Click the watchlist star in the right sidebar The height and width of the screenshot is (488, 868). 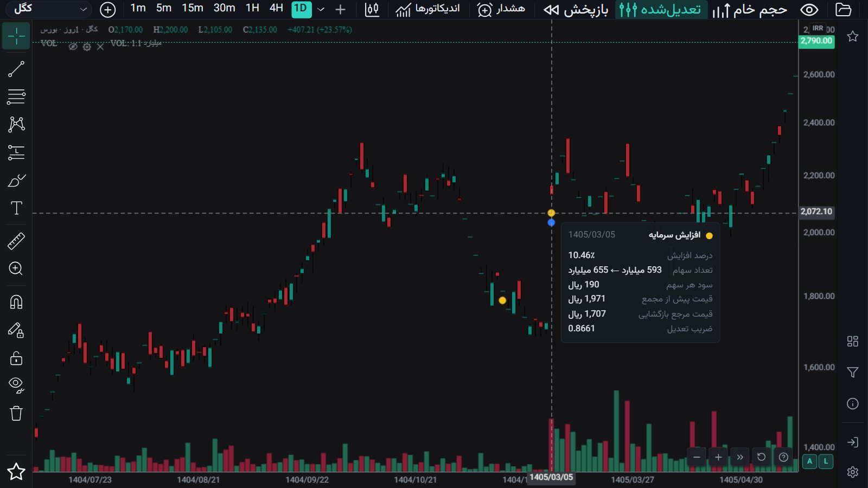pyautogui.click(x=853, y=36)
